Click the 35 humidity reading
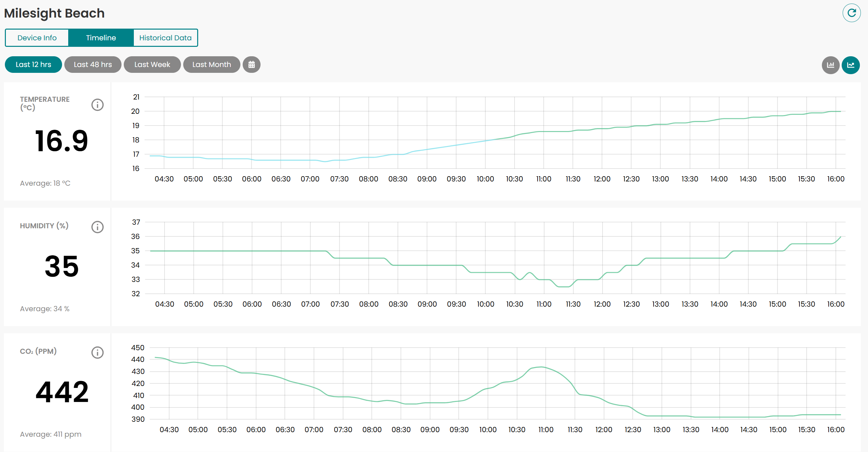868x452 pixels. click(62, 266)
